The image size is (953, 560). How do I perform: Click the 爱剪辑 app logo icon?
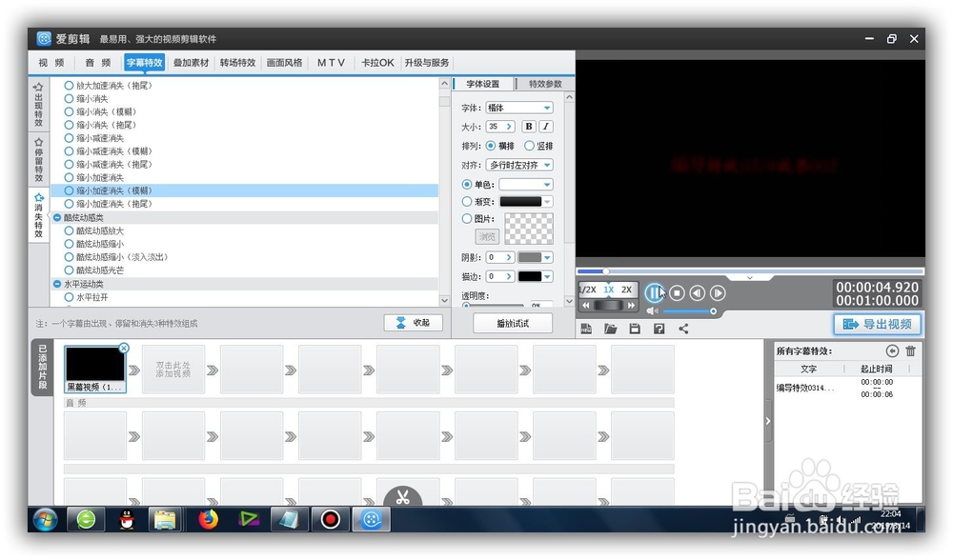[44, 39]
